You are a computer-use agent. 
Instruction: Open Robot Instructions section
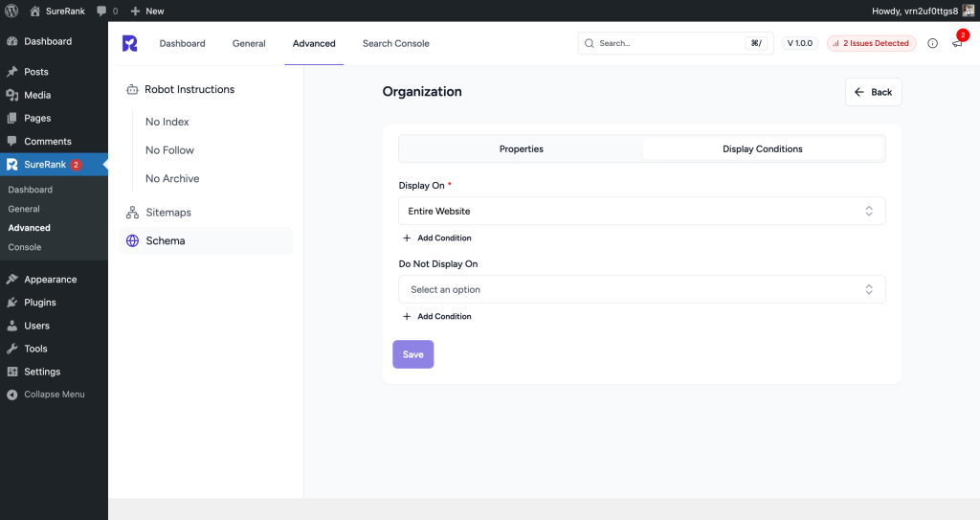tap(189, 89)
